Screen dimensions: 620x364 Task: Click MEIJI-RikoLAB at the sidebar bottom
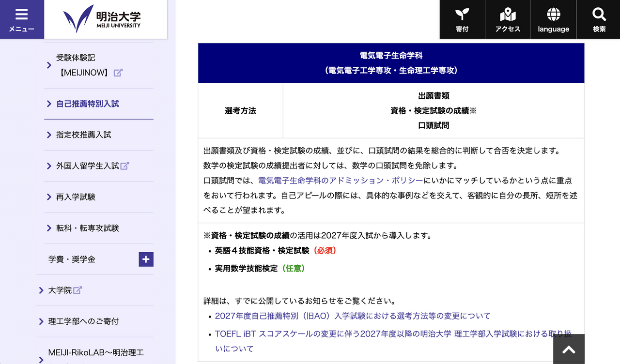pyautogui.click(x=95, y=352)
